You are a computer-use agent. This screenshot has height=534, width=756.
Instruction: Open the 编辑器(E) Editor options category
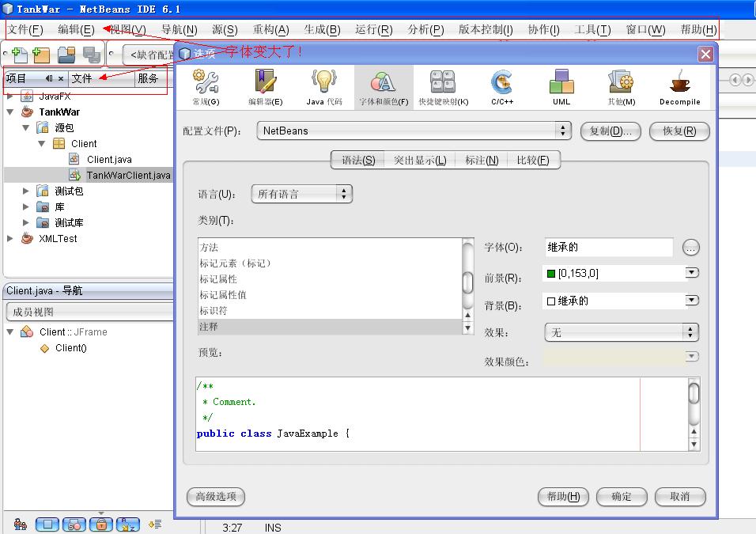265,87
